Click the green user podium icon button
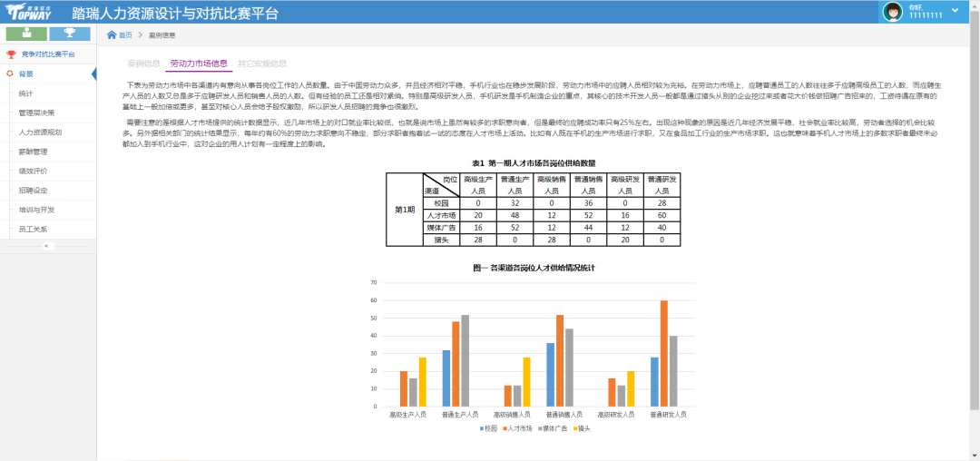Screen dimensions: 980x461 coord(25,34)
